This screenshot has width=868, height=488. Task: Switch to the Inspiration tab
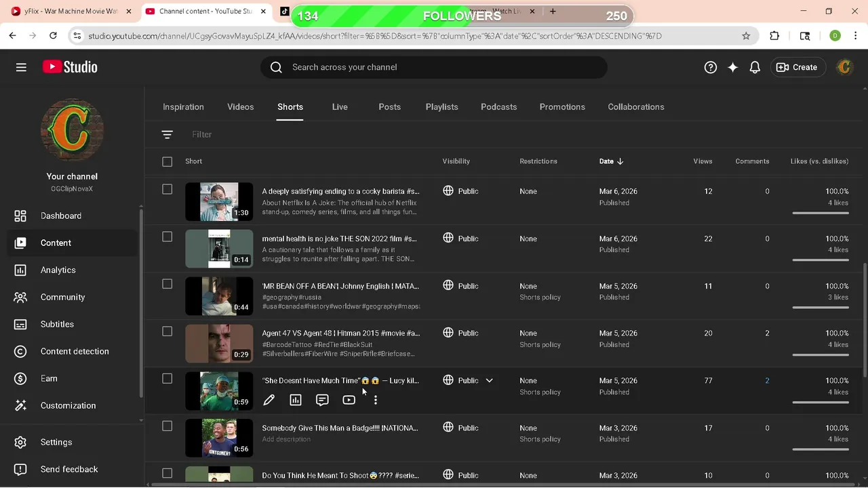click(x=183, y=107)
